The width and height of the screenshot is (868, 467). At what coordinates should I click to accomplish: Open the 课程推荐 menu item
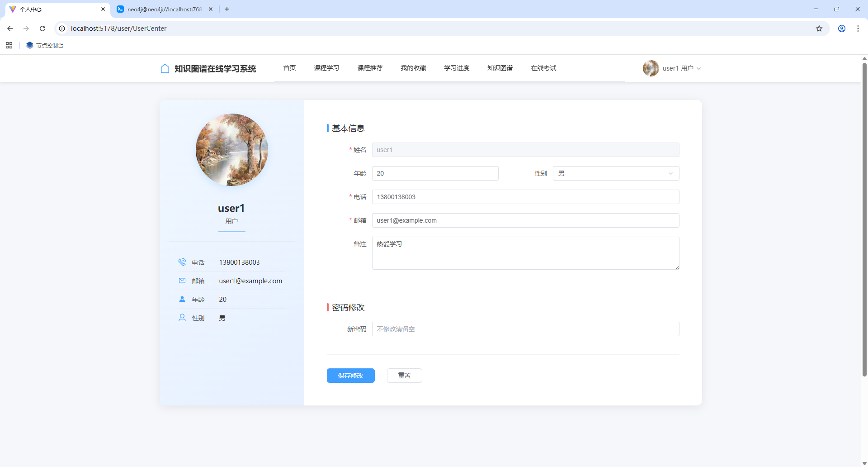[x=370, y=68]
